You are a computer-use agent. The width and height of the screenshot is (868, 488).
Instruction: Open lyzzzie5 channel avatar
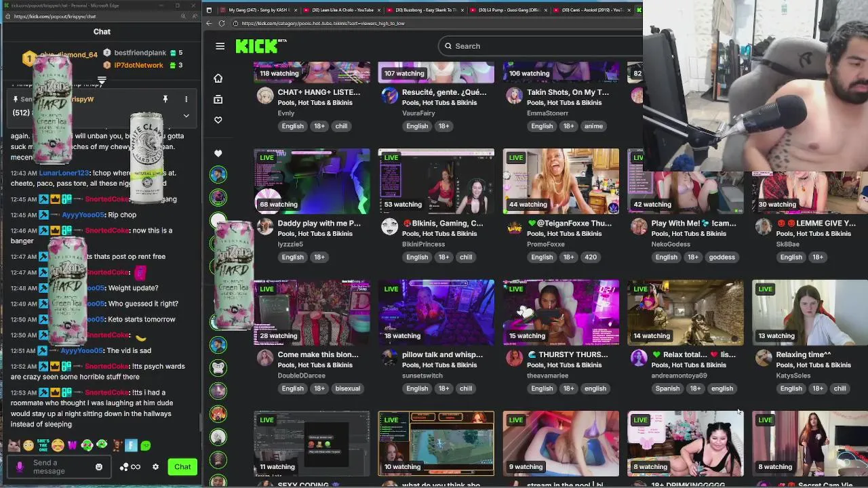(265, 226)
